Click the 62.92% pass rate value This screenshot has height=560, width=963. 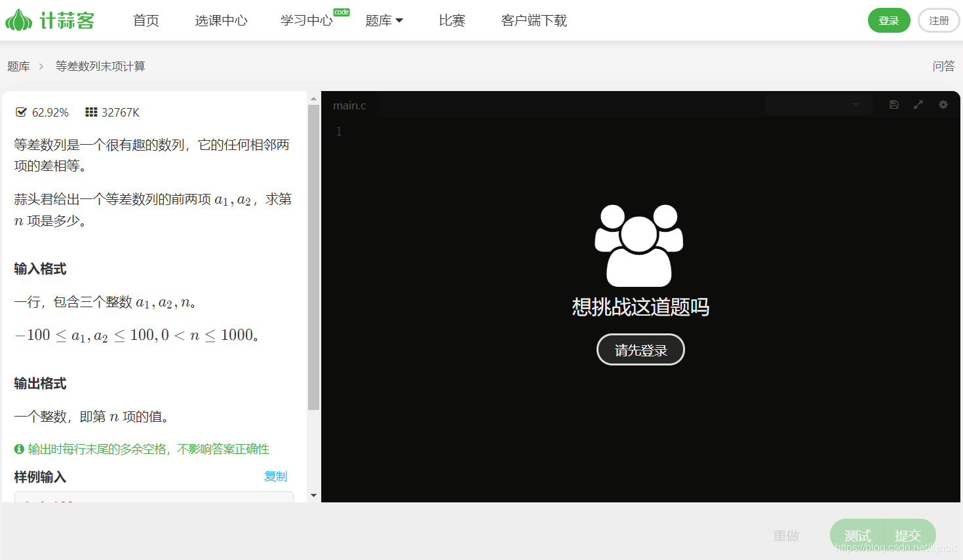click(x=50, y=113)
